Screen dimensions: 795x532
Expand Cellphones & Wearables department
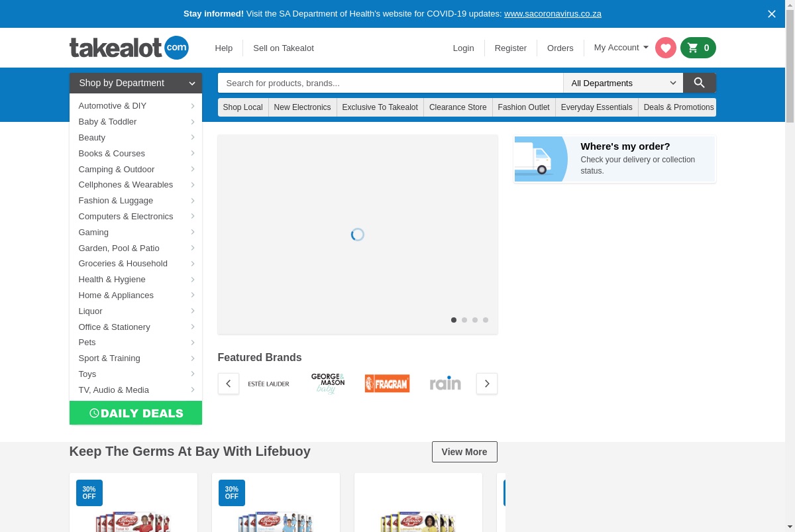point(136,185)
